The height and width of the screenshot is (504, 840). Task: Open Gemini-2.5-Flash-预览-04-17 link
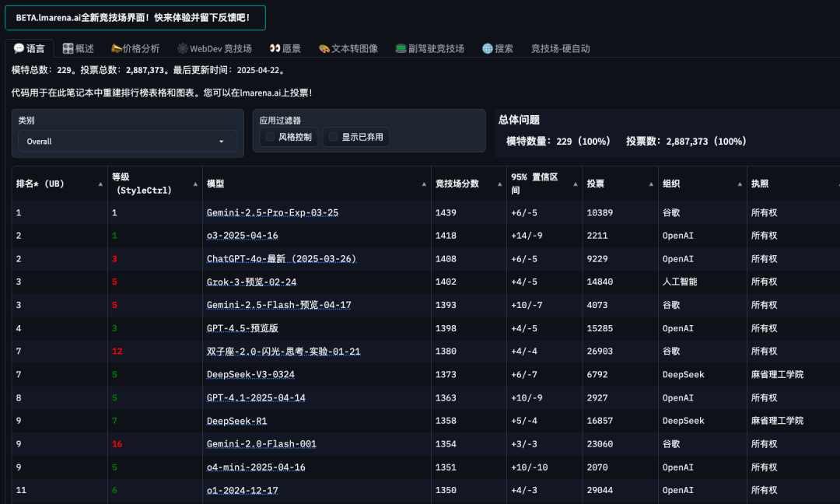pos(278,305)
